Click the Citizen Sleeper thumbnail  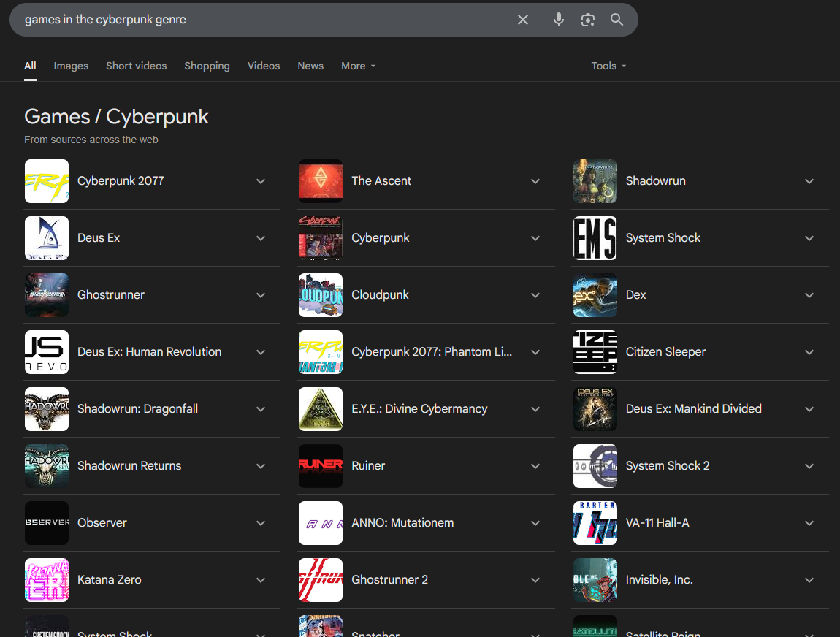pos(595,352)
